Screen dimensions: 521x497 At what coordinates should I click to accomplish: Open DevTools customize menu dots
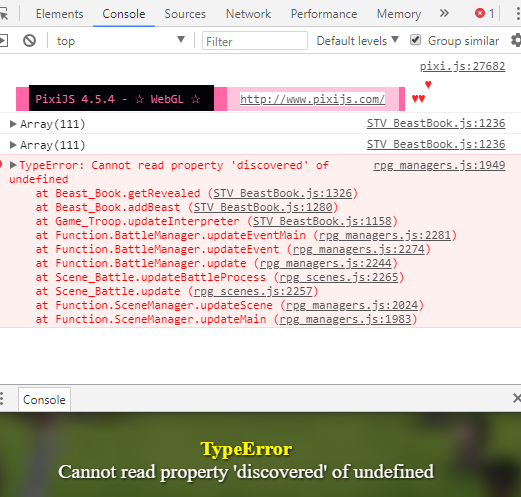tap(517, 14)
